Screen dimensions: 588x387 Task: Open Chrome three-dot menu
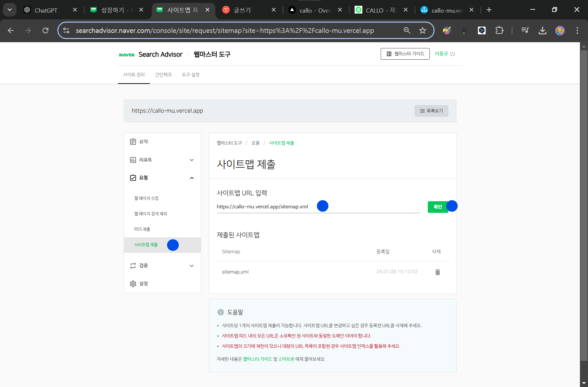click(577, 30)
